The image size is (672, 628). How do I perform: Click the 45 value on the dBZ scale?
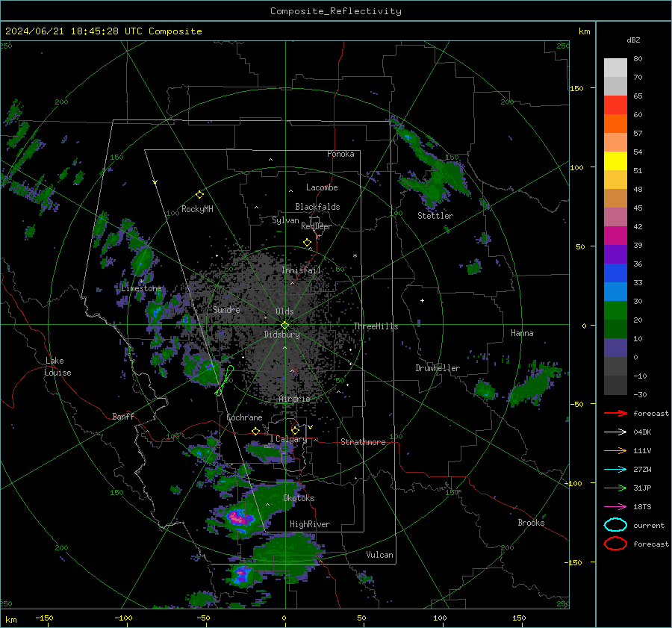638,208
